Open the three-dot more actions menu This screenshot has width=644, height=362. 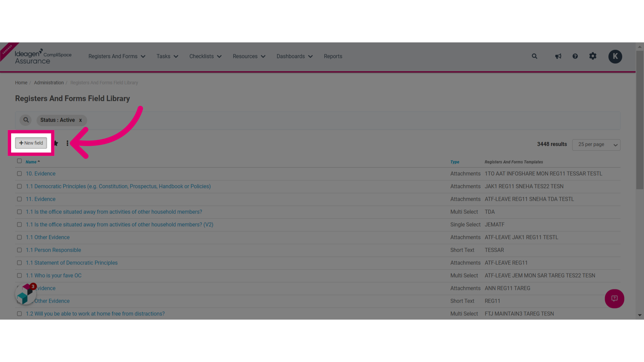click(x=67, y=143)
